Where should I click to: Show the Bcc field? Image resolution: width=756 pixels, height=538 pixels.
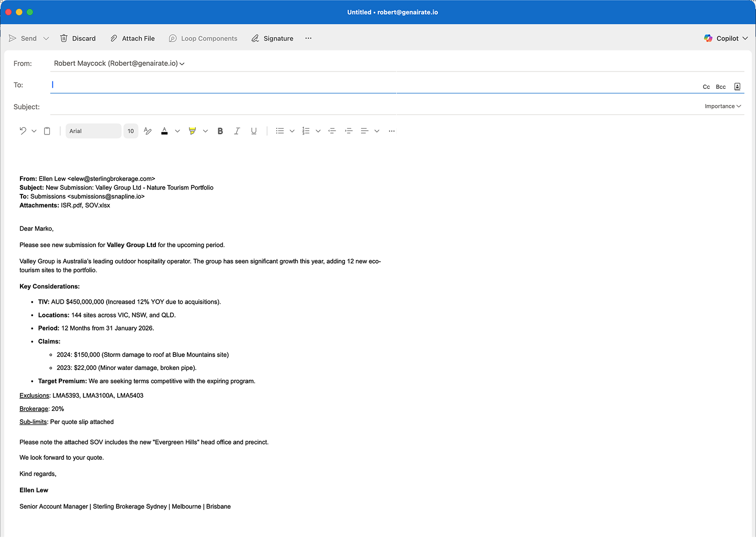coord(721,87)
